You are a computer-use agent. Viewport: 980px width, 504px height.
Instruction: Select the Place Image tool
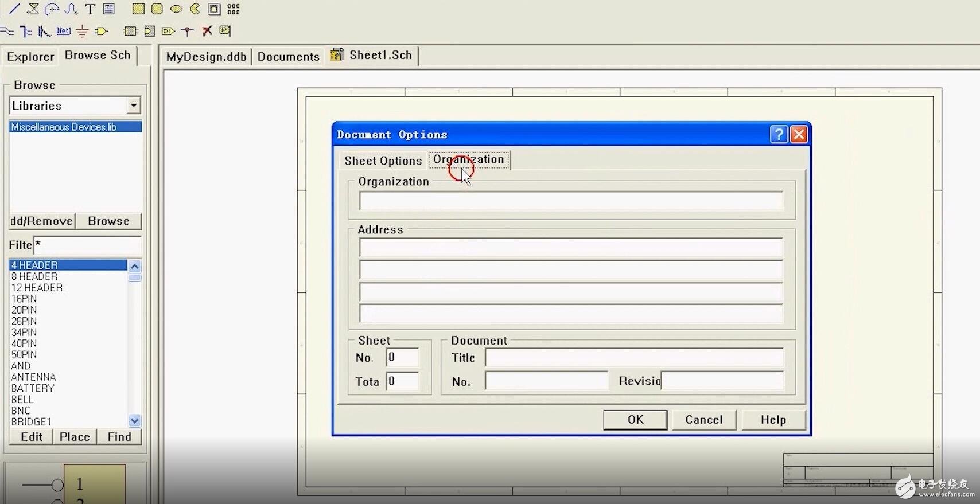coord(214,9)
